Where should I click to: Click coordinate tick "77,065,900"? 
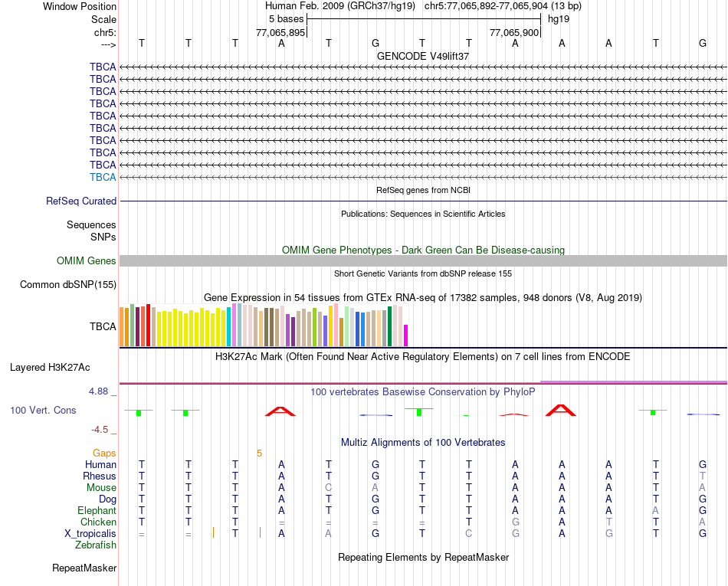click(514, 32)
